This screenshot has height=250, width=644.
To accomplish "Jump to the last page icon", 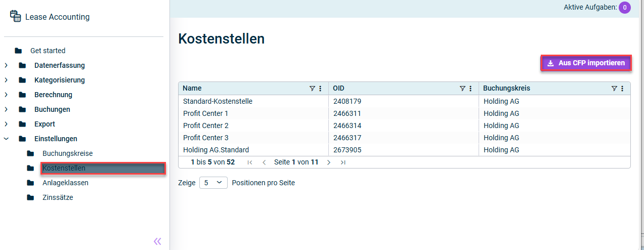I will click(x=343, y=162).
